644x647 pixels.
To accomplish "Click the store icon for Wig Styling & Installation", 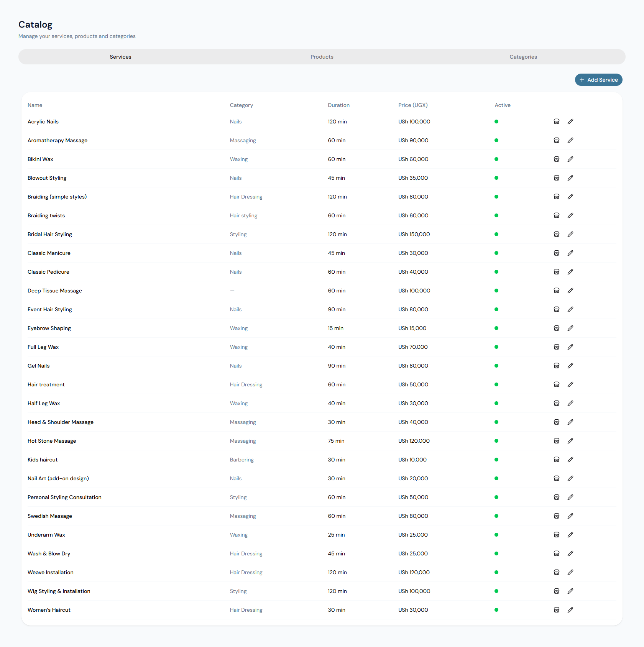I will (x=557, y=591).
